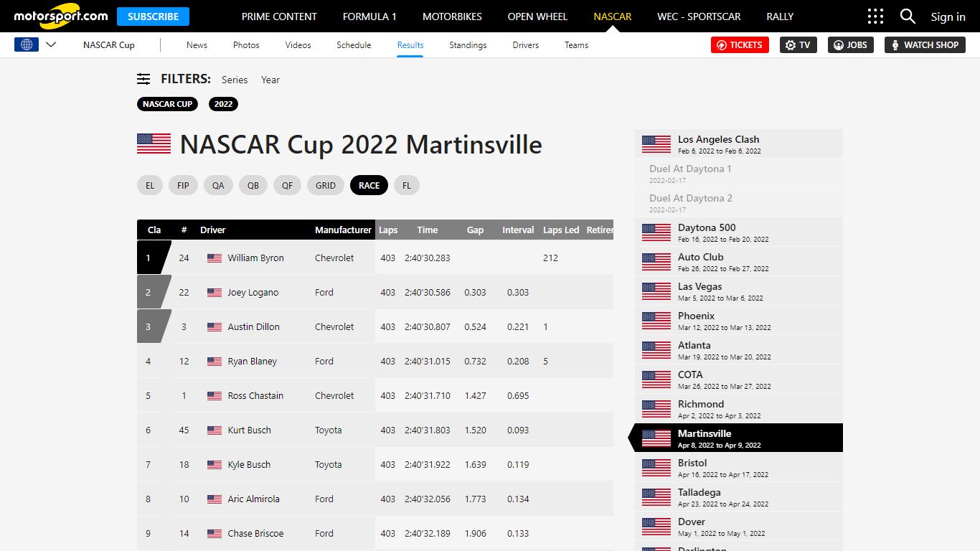
Task: Go to the Standings tab
Action: pos(468,44)
